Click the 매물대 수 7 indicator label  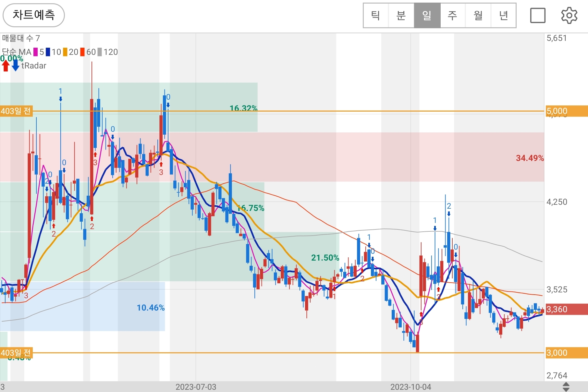click(x=21, y=38)
